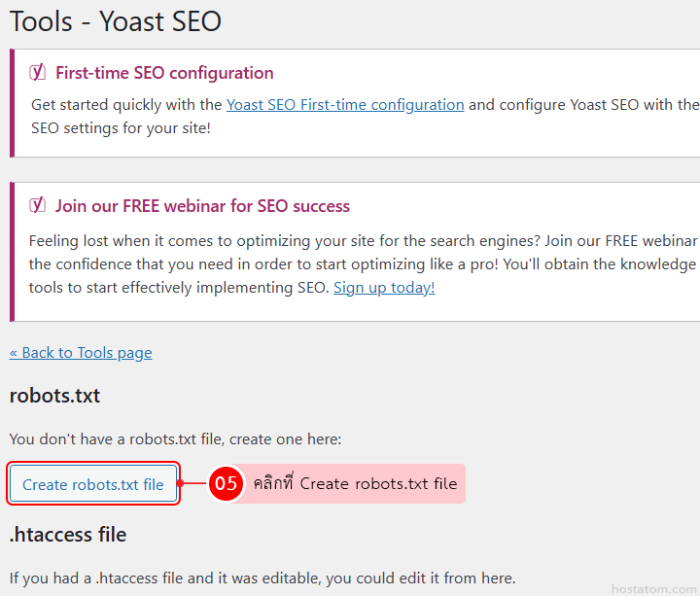The width and height of the screenshot is (700, 596).
Task: Follow the Sign up today! link
Action: pyautogui.click(x=384, y=288)
